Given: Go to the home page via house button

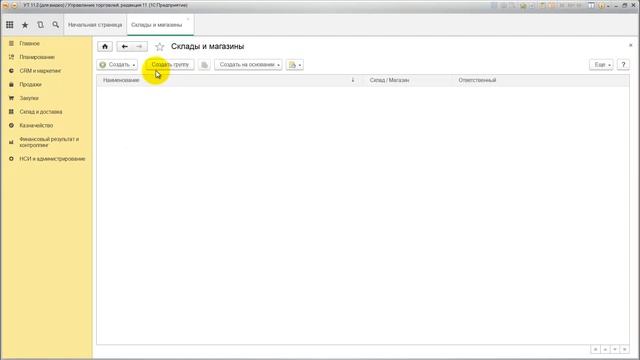Looking at the screenshot, I should tap(105, 47).
